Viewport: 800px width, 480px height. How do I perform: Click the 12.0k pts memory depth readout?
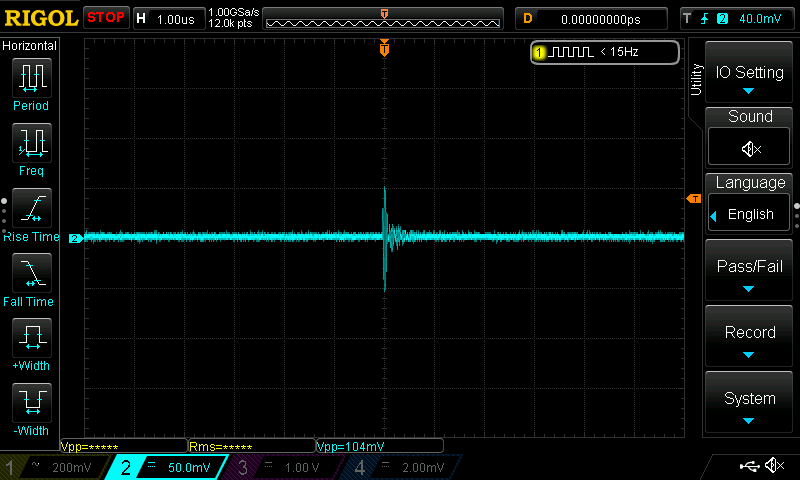click(x=230, y=23)
